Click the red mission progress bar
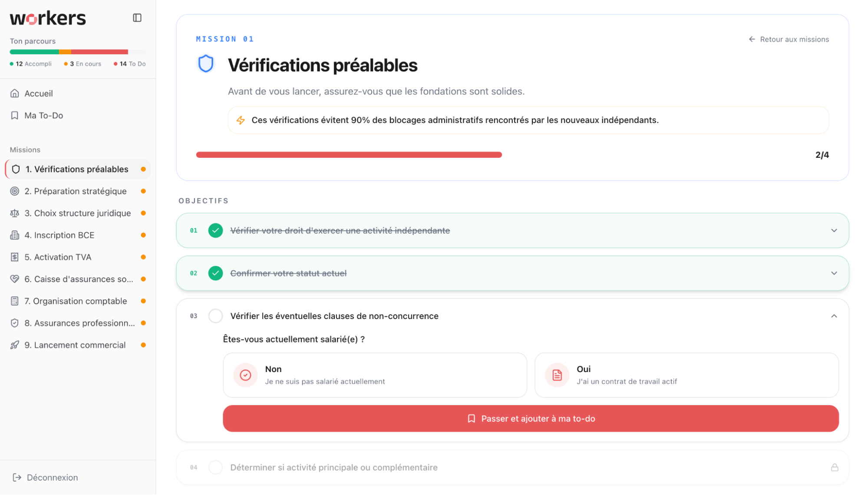The image size is (868, 495). pos(349,155)
